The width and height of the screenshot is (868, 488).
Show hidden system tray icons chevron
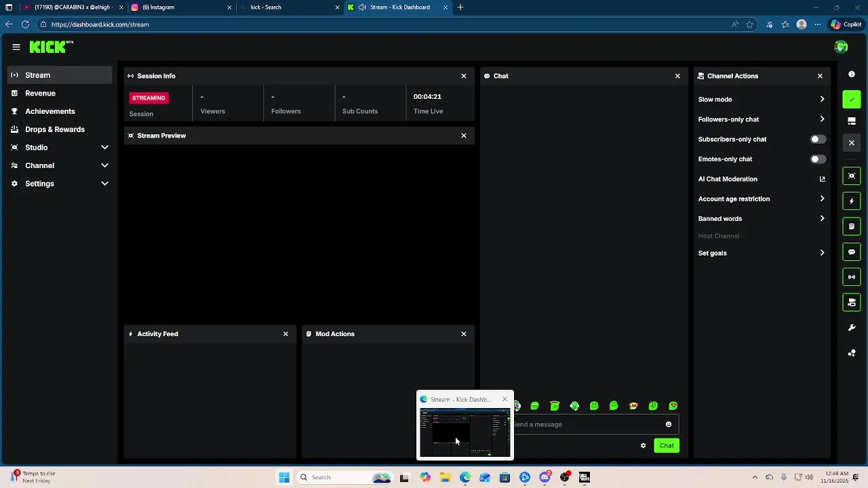click(x=755, y=477)
